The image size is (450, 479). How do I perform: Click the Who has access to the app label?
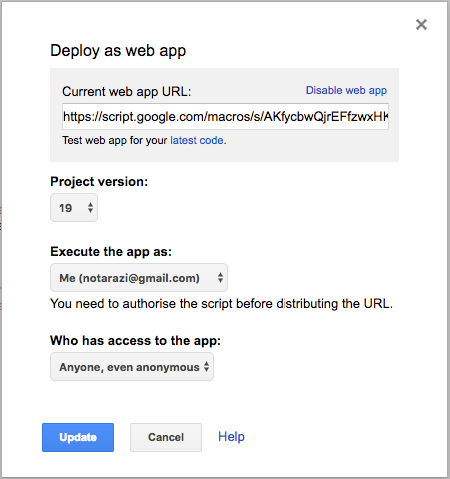(x=136, y=341)
